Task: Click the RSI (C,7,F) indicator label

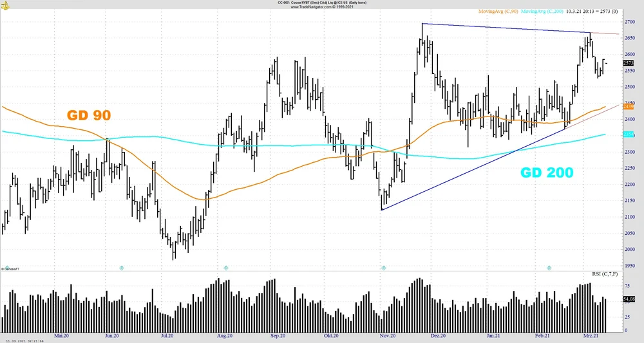Action: pos(605,274)
